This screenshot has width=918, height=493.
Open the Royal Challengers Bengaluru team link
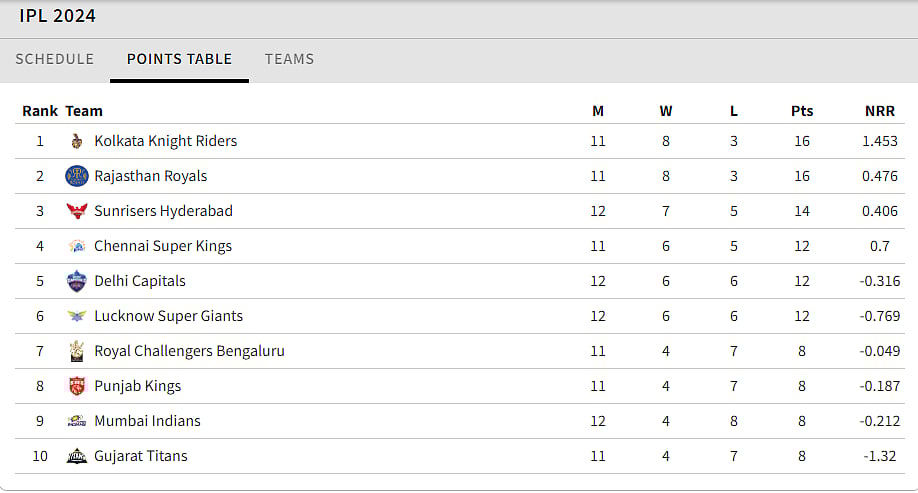[x=189, y=351]
